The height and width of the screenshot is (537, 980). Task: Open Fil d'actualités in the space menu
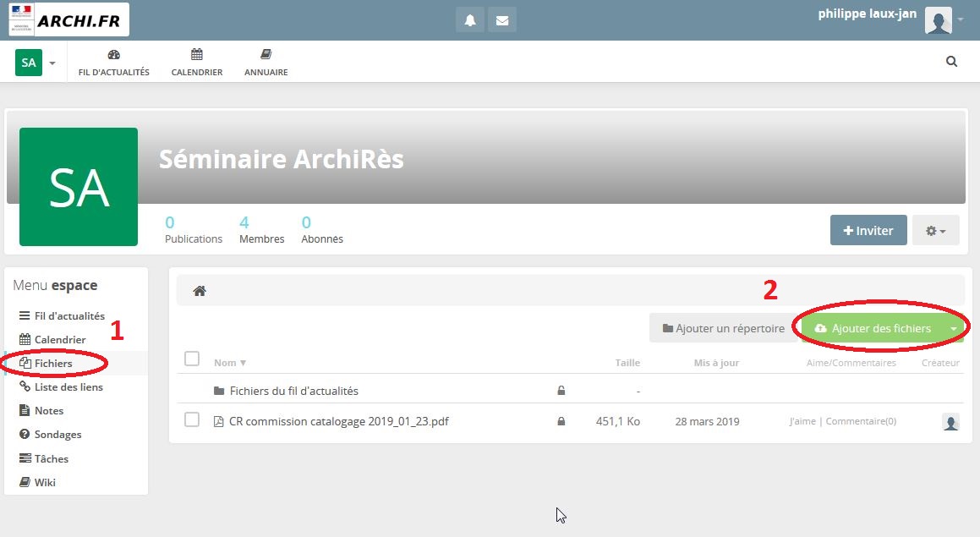coord(62,315)
